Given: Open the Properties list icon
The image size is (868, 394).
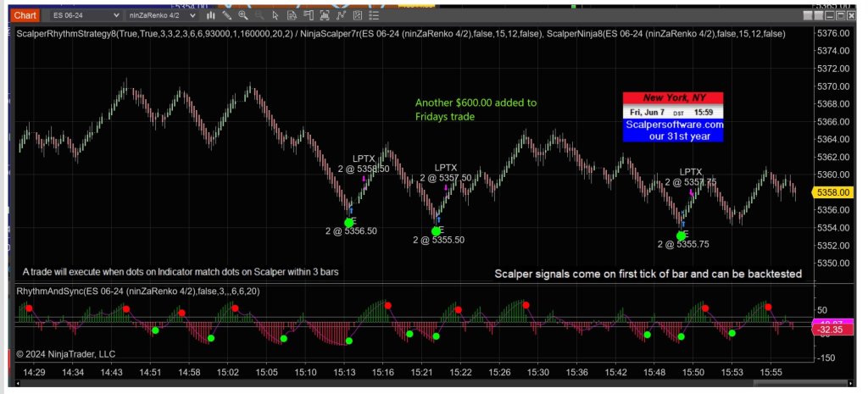Looking at the screenshot, I should pyautogui.click(x=374, y=15).
